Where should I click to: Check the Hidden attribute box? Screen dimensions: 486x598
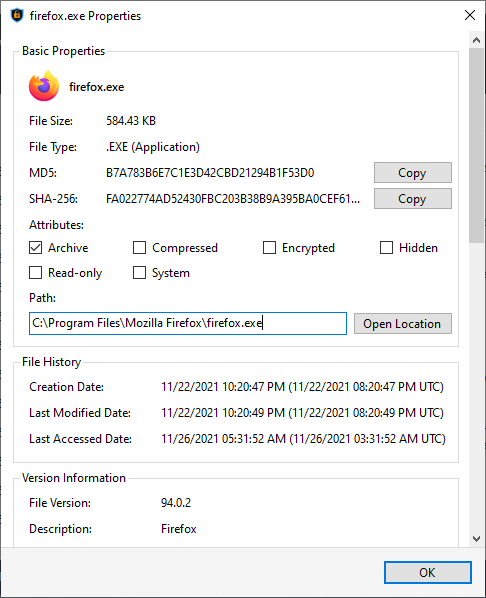(x=386, y=248)
